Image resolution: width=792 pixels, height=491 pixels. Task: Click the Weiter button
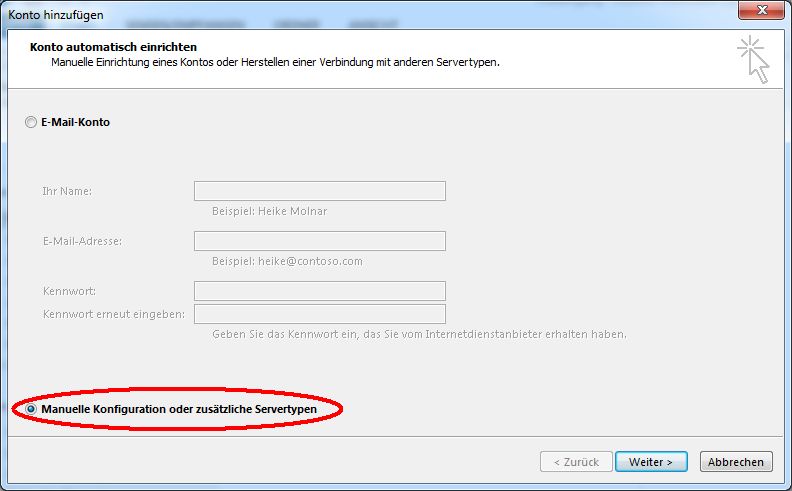pos(651,462)
